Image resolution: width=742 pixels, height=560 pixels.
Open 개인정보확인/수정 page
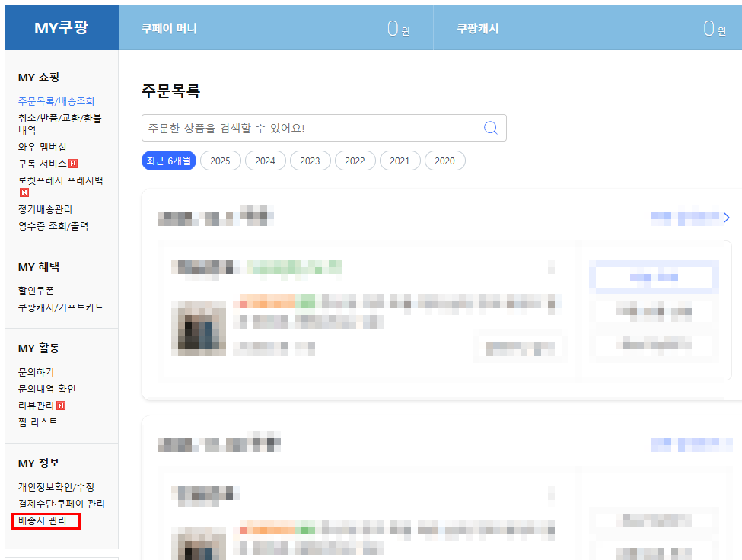click(x=56, y=487)
